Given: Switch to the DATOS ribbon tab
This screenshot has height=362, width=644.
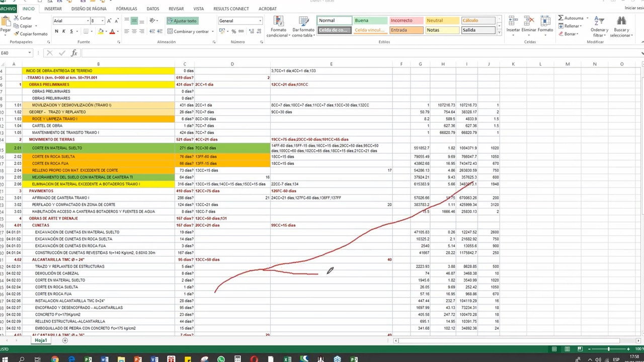Looking at the screenshot, I should click(153, 9).
